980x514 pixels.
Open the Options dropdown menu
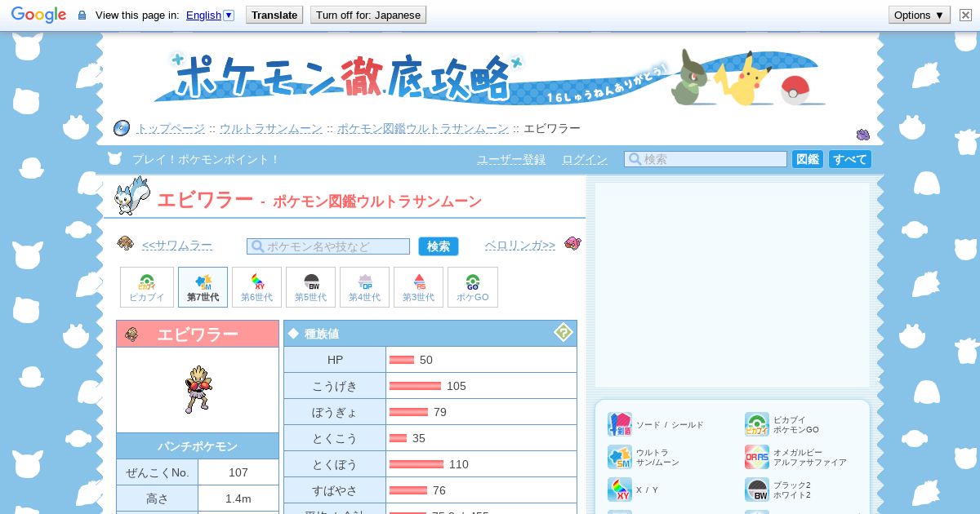(x=919, y=15)
